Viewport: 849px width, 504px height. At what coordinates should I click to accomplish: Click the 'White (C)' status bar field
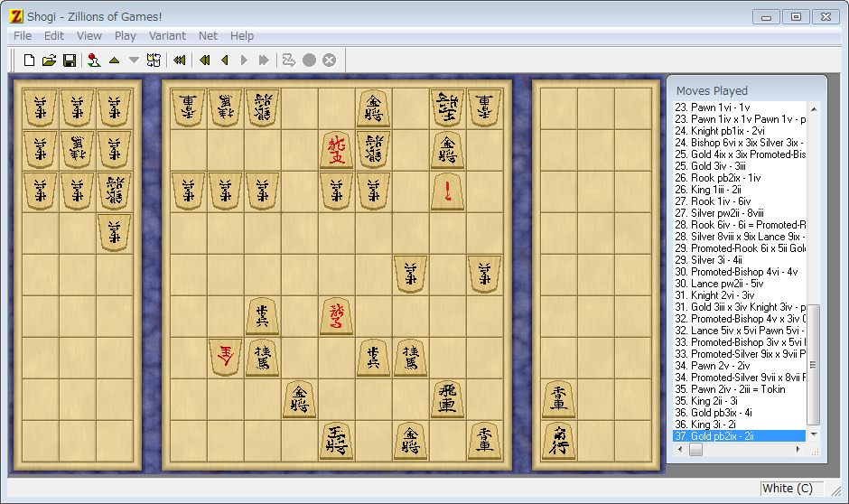[x=791, y=489]
